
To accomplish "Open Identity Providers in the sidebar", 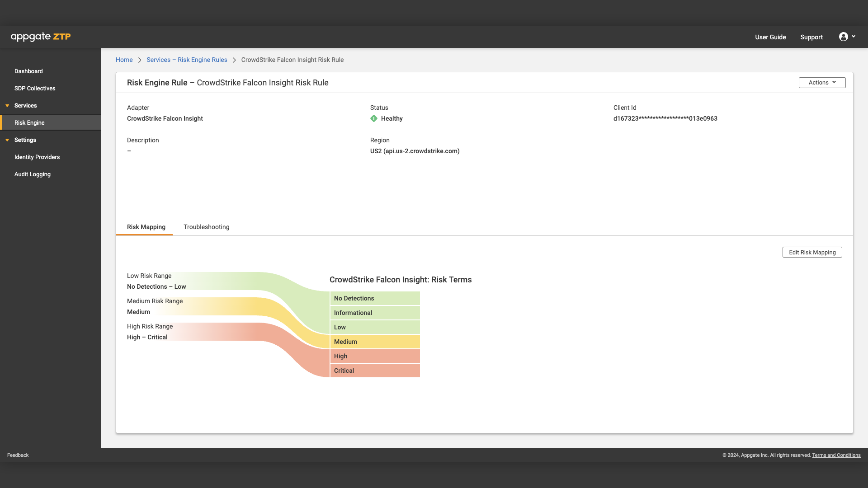I will pos(37,157).
